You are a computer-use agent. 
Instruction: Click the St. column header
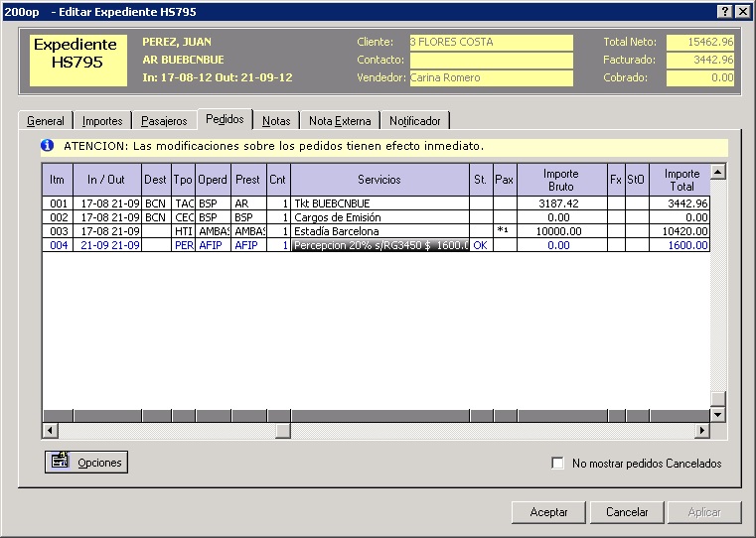(481, 180)
